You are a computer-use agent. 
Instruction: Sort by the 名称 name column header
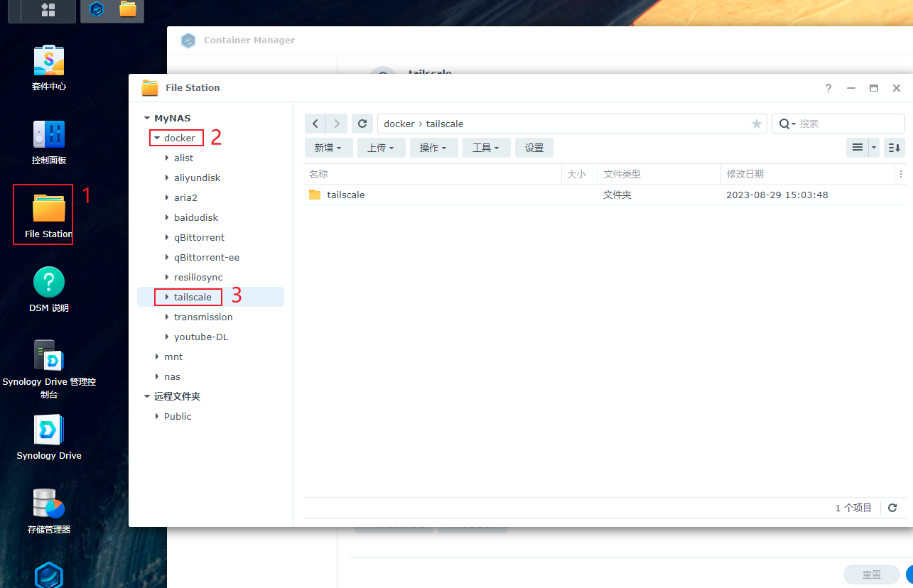coord(433,174)
